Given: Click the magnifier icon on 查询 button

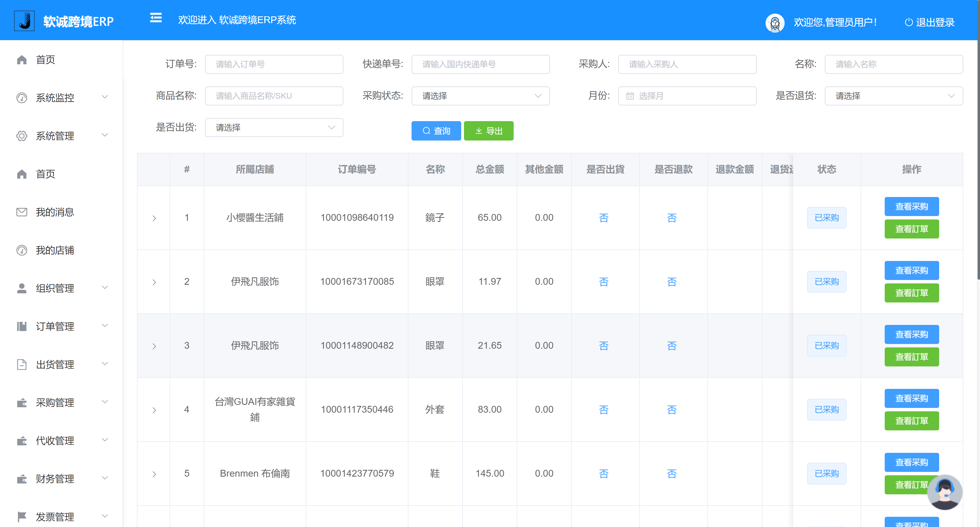Looking at the screenshot, I should pyautogui.click(x=427, y=131).
